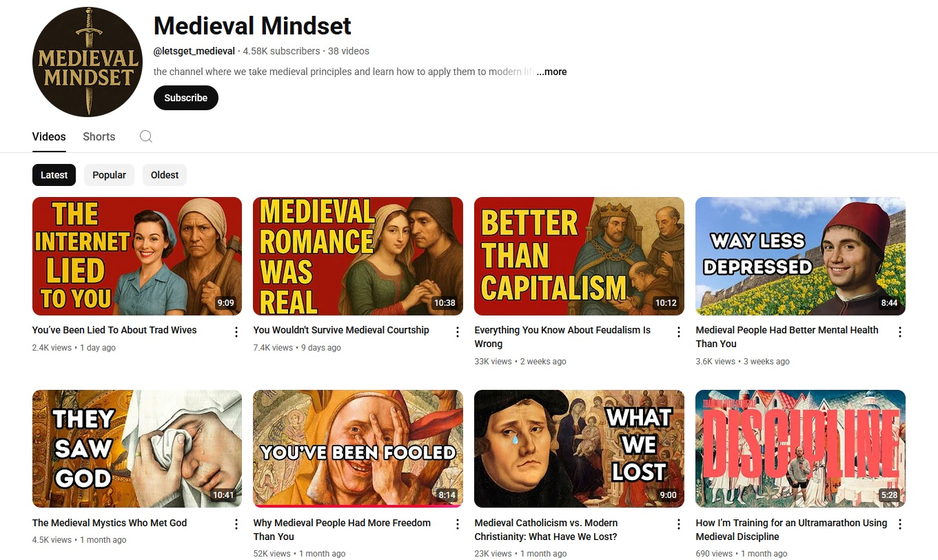Sort videos by Popular
This screenshot has width=938, height=560.
[109, 175]
